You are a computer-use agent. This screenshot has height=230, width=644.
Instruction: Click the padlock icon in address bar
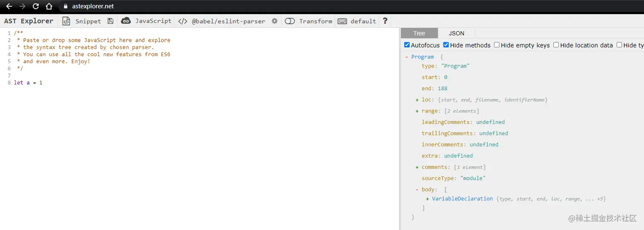[x=66, y=6]
